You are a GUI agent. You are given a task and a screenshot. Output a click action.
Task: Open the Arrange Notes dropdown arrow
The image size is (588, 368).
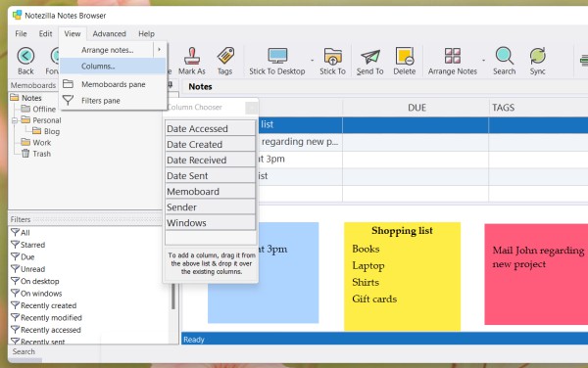483,60
